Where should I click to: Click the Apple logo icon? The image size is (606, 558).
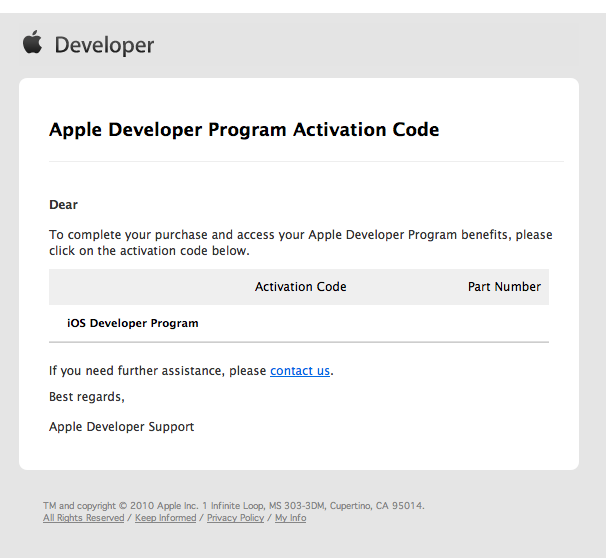[x=32, y=42]
